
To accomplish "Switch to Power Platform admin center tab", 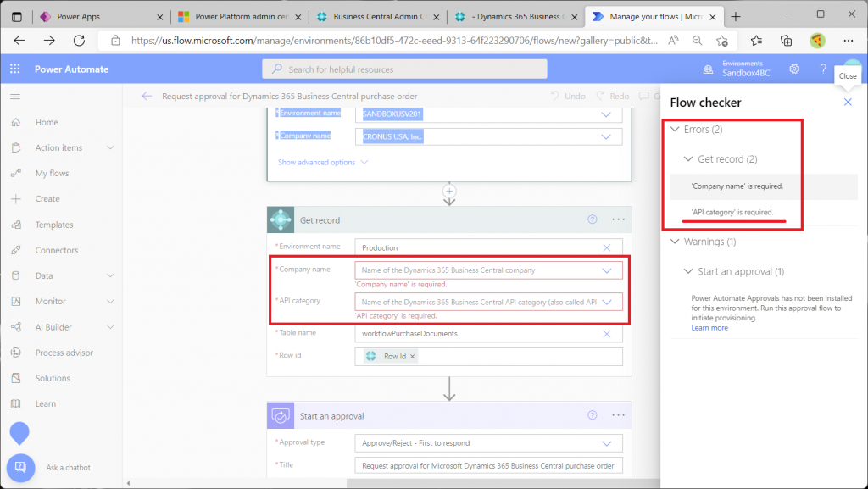I will [239, 17].
